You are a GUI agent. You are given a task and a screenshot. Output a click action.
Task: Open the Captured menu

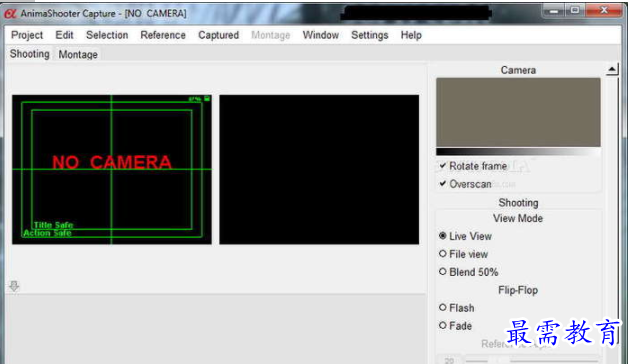(218, 35)
